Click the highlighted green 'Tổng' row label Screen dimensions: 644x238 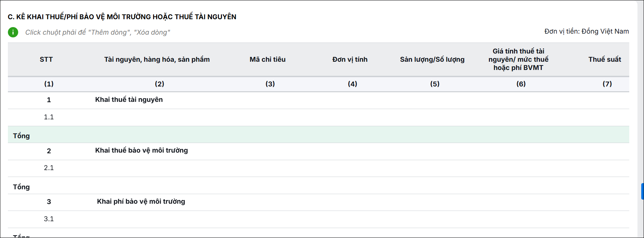click(21, 136)
